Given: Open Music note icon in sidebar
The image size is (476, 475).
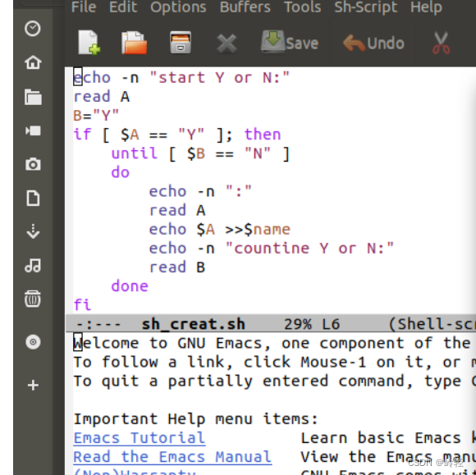Looking at the screenshot, I should tap(33, 266).
